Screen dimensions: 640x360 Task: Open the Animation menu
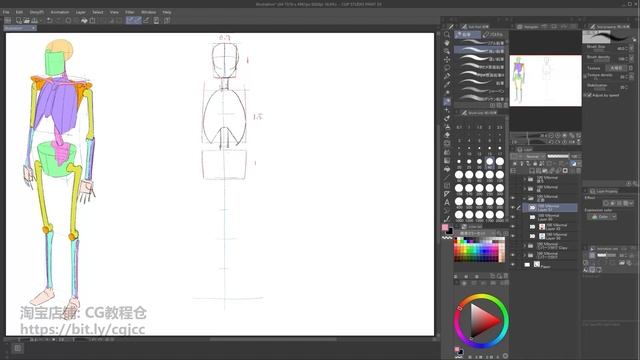pos(60,12)
